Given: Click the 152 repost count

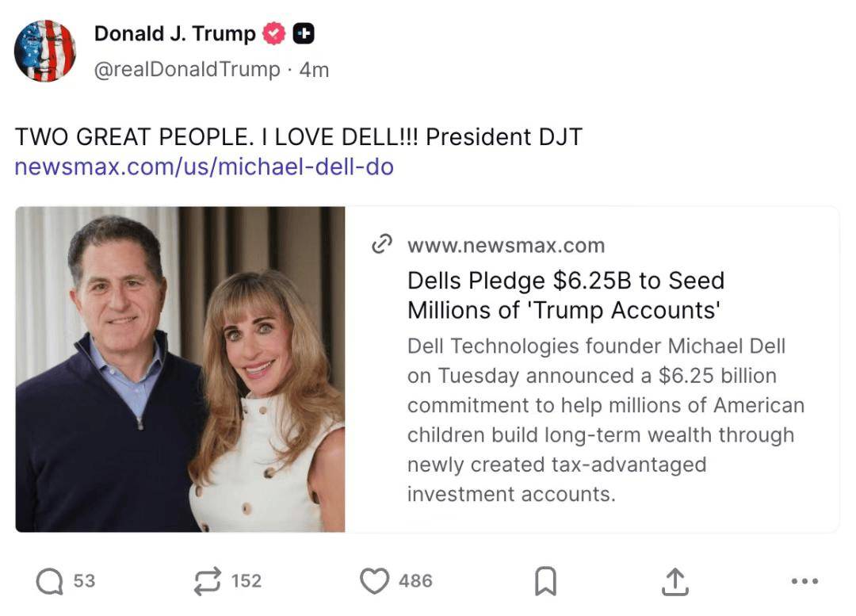Looking at the screenshot, I should tap(246, 581).
